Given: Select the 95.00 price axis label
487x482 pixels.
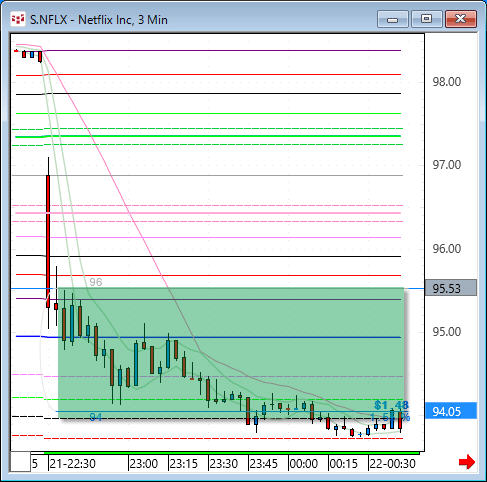Looking at the screenshot, I should point(447,332).
